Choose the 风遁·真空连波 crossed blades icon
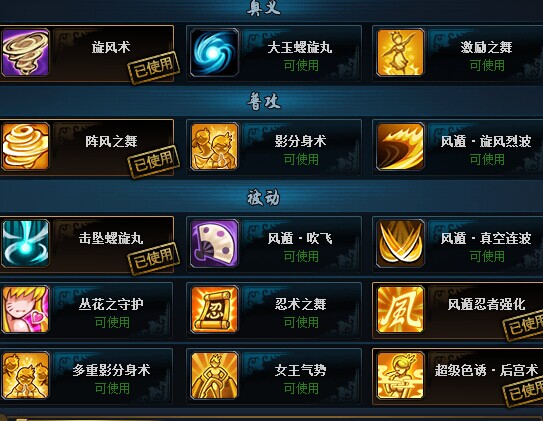Image resolution: width=543 pixels, height=421 pixels. point(400,244)
